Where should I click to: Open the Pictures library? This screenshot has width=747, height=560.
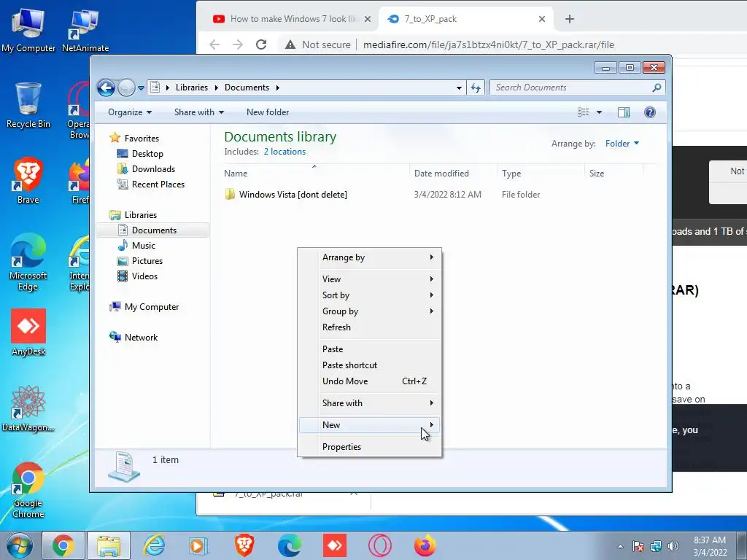coord(147,261)
